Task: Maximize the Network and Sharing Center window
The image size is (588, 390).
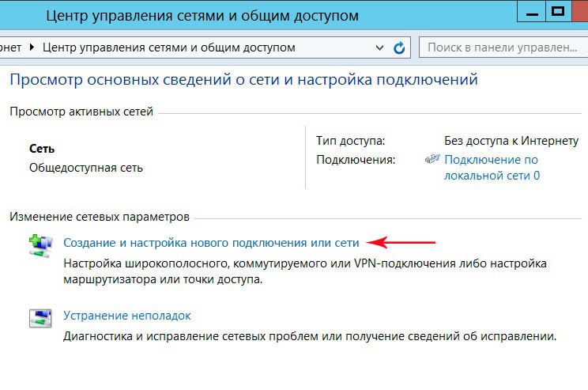Action: tap(558, 12)
